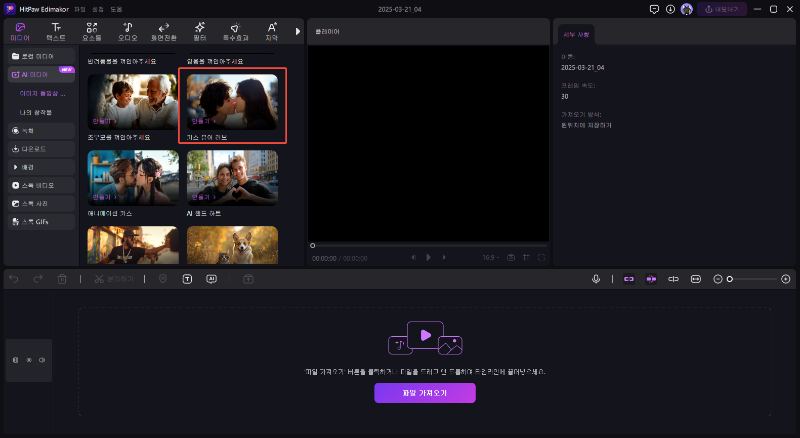Screen dimensions: 800x438
Task: Open the AI subtitle icon in timeline toolbar
Action: point(211,279)
